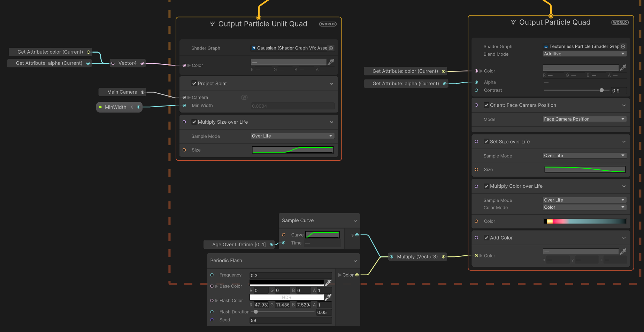Image resolution: width=644 pixels, height=332 pixels.
Task: Click the eyedropper next to Base Color in Periodic Flash
Action: [328, 282]
